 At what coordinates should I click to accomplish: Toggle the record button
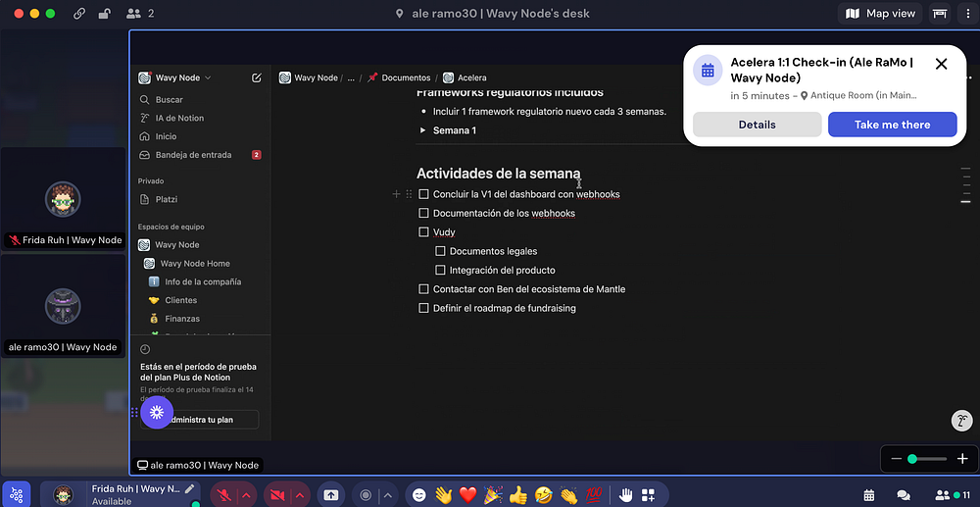click(367, 495)
